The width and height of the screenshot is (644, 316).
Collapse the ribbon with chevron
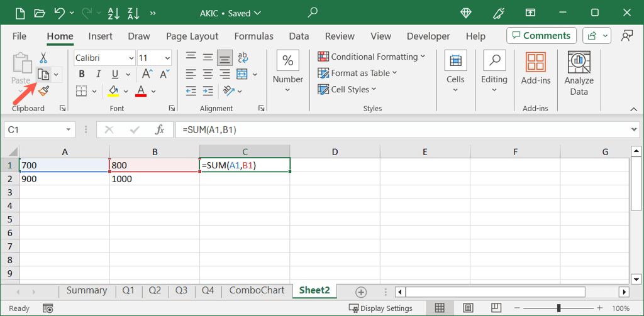point(633,109)
